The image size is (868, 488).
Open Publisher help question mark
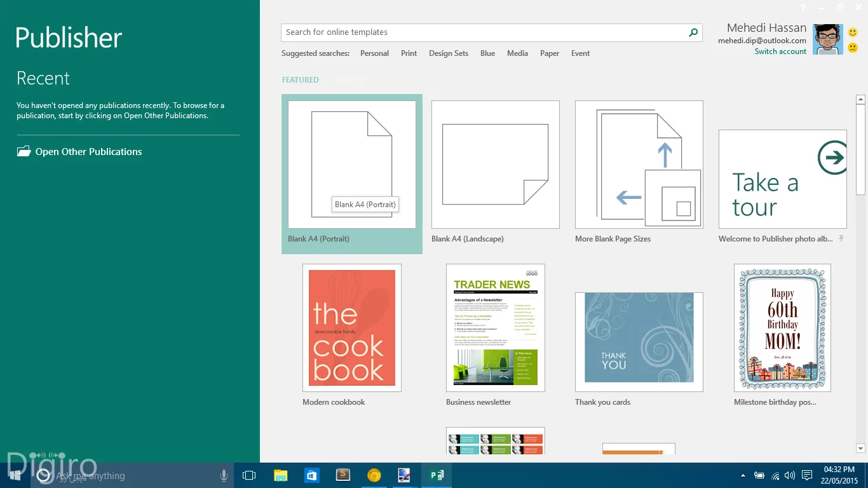(803, 7)
